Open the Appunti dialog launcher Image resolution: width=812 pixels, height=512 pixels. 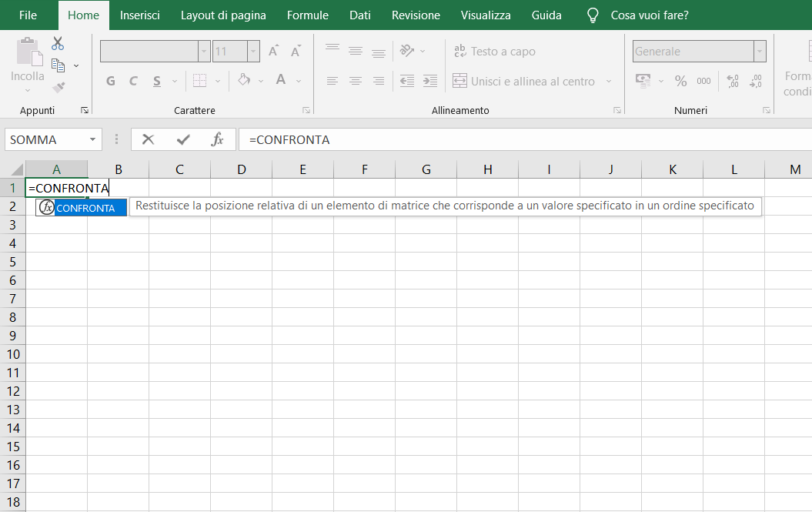click(x=85, y=110)
